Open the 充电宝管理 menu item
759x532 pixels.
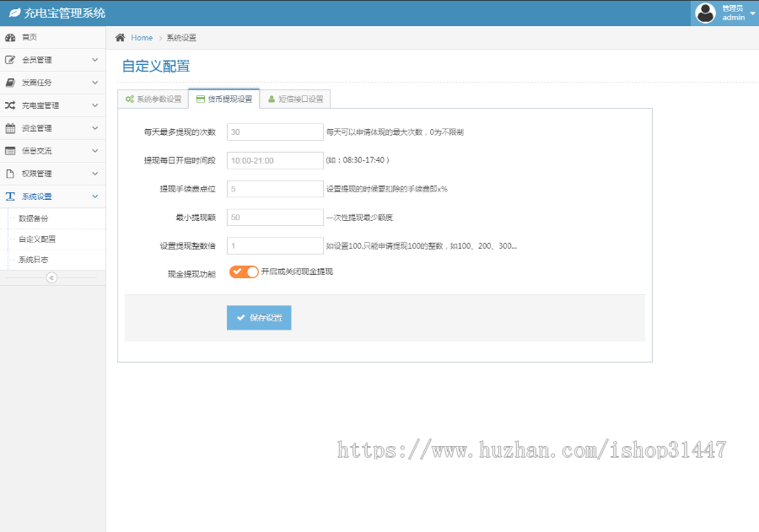pos(53,105)
